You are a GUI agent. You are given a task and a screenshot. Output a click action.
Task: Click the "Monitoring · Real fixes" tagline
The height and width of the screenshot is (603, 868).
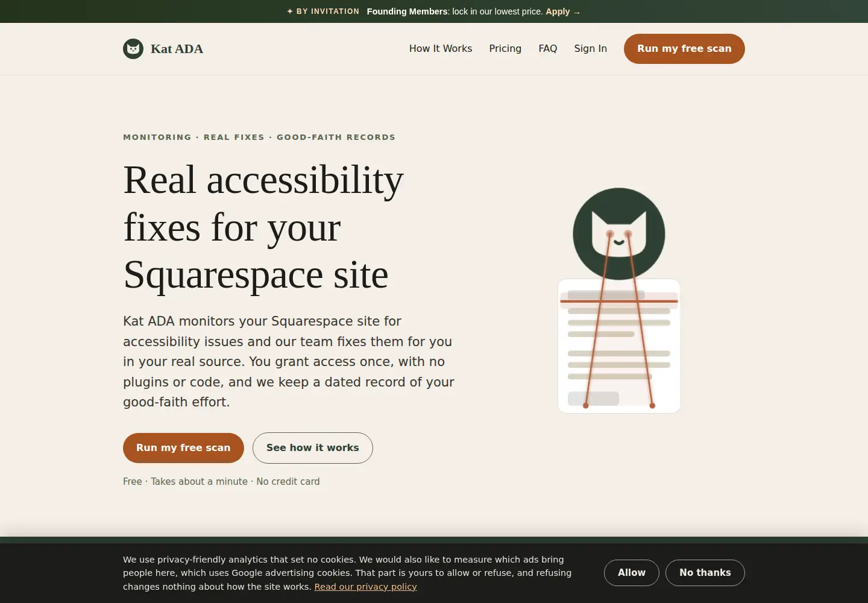pyautogui.click(x=259, y=137)
